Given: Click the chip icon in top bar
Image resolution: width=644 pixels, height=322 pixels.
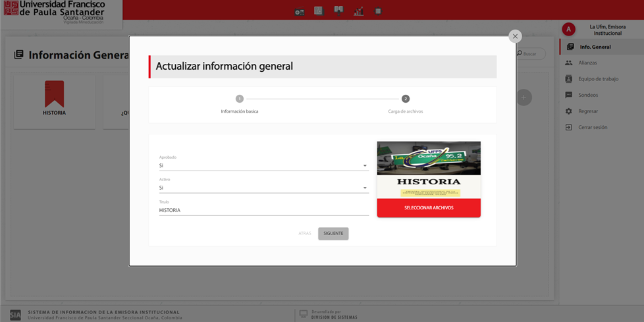Looking at the screenshot, I should coord(378,11).
